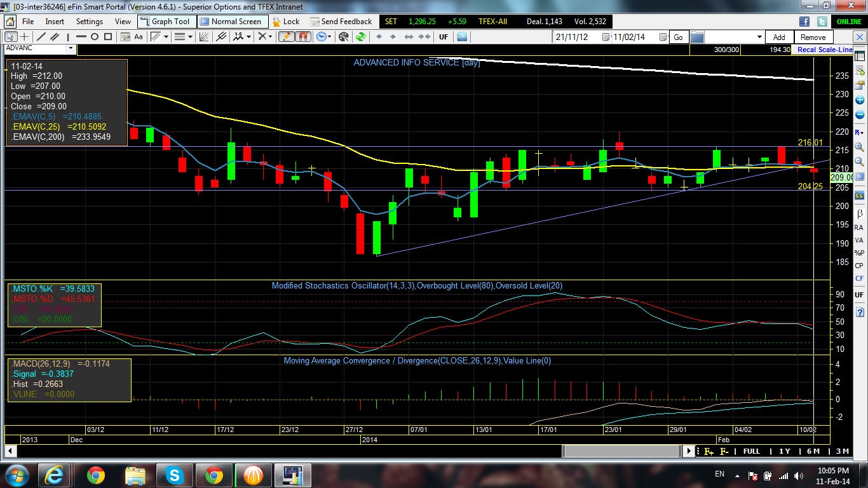
Task: Open the Insert menu
Action: tap(55, 21)
